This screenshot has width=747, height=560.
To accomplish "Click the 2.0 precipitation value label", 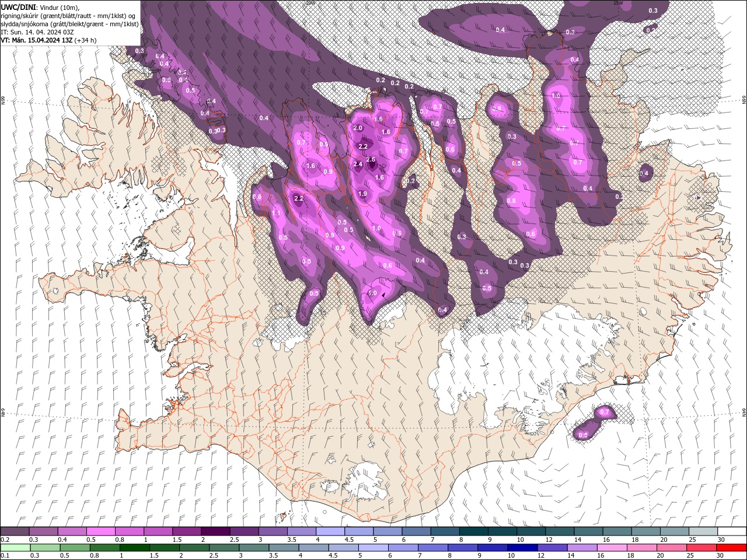I will point(358,128).
